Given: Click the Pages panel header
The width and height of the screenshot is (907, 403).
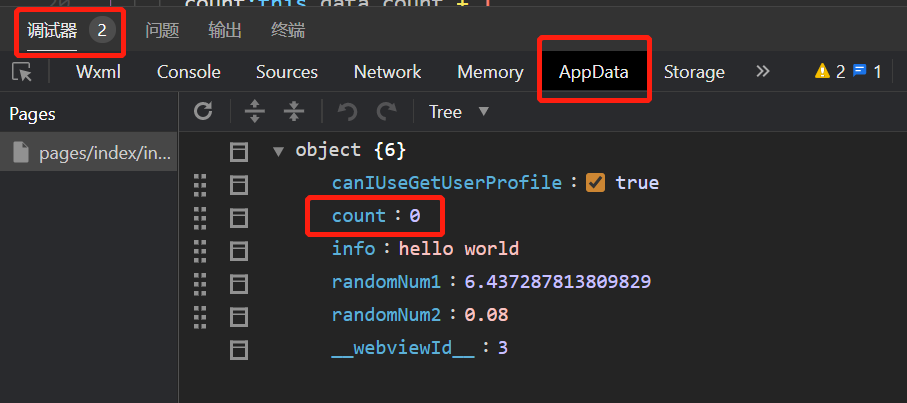Looking at the screenshot, I should (32, 114).
